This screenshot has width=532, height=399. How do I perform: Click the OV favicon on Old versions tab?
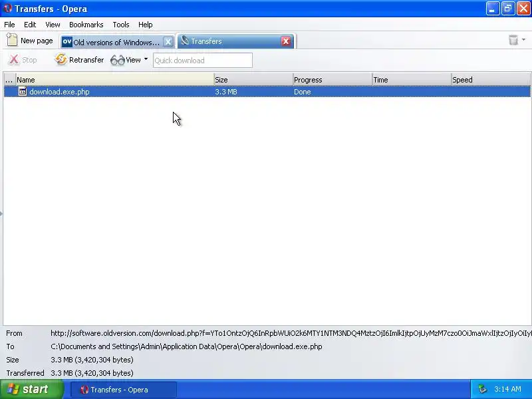pos(67,42)
